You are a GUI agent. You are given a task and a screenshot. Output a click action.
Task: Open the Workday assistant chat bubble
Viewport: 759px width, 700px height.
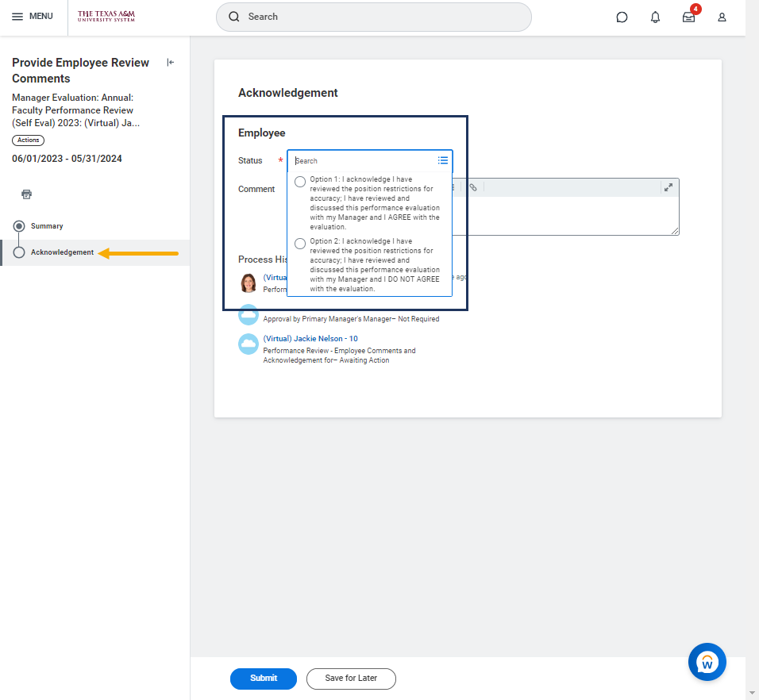tap(707, 662)
